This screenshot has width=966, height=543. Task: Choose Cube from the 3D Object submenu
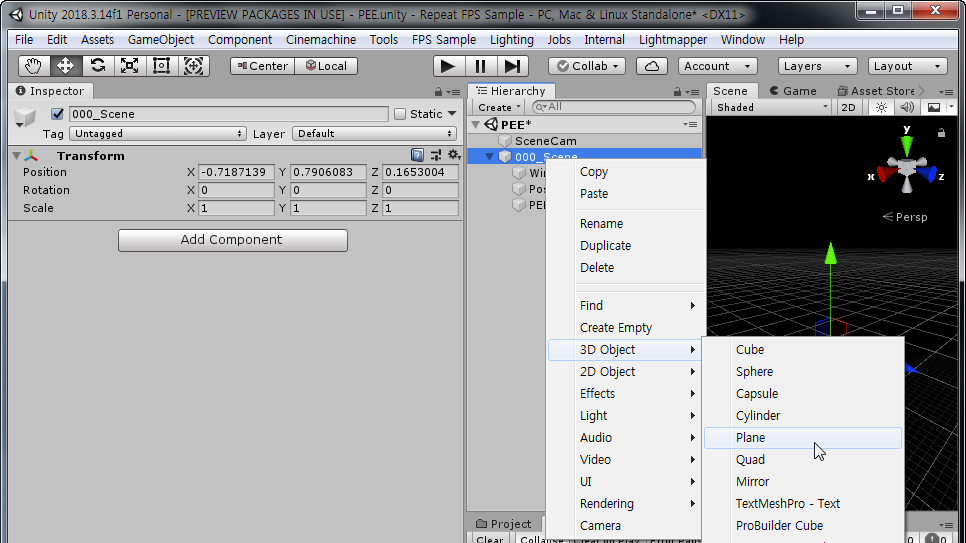(803, 349)
